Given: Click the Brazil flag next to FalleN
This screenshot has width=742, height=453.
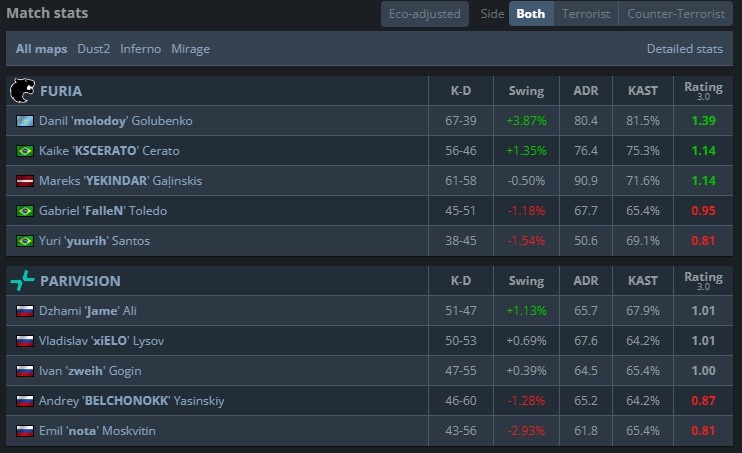Looking at the screenshot, I should tap(26, 211).
